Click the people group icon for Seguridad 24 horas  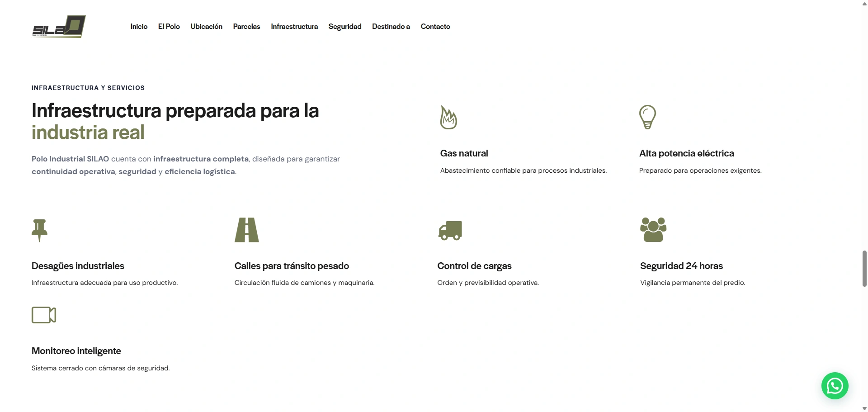point(653,230)
